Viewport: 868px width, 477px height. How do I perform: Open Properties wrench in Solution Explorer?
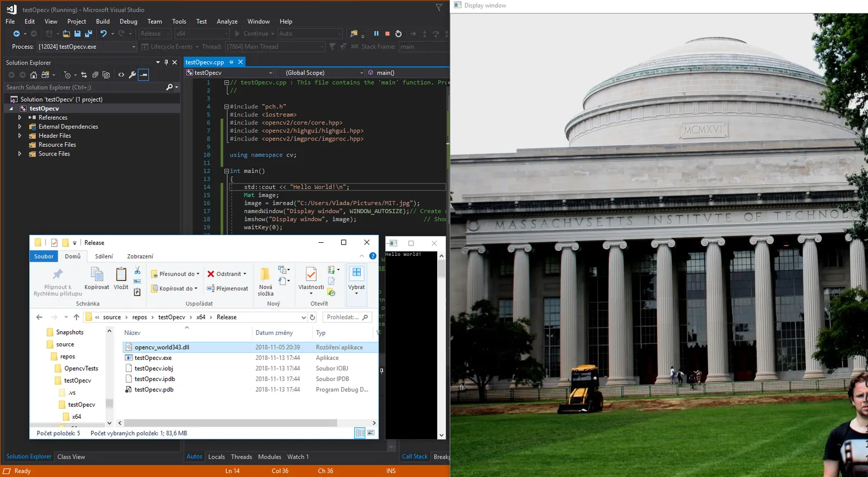click(x=132, y=75)
